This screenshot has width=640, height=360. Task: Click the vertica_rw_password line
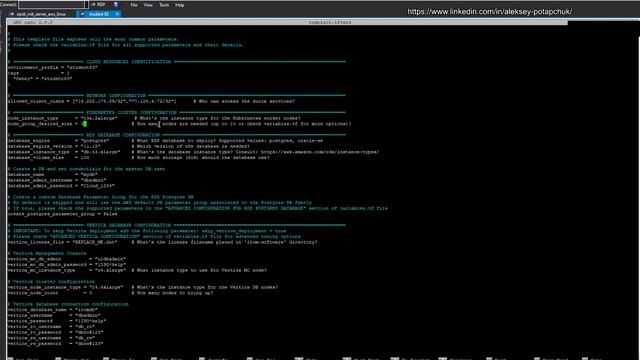[56, 344]
